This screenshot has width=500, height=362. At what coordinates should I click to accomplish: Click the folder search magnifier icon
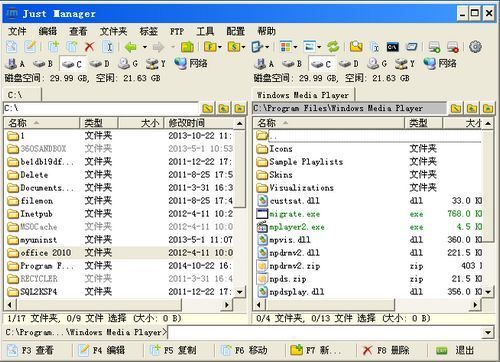pyautogui.click(x=356, y=47)
